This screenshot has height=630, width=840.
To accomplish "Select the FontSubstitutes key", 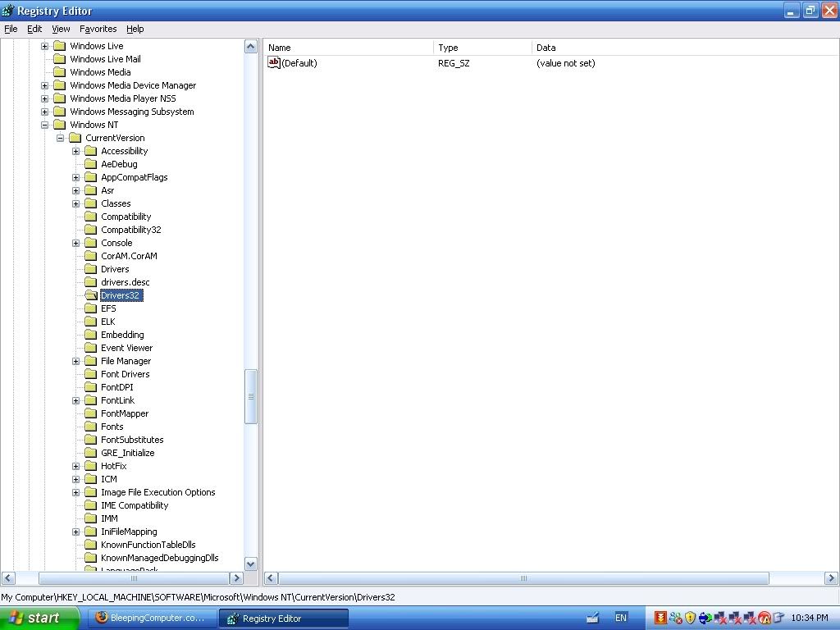I will tap(132, 440).
